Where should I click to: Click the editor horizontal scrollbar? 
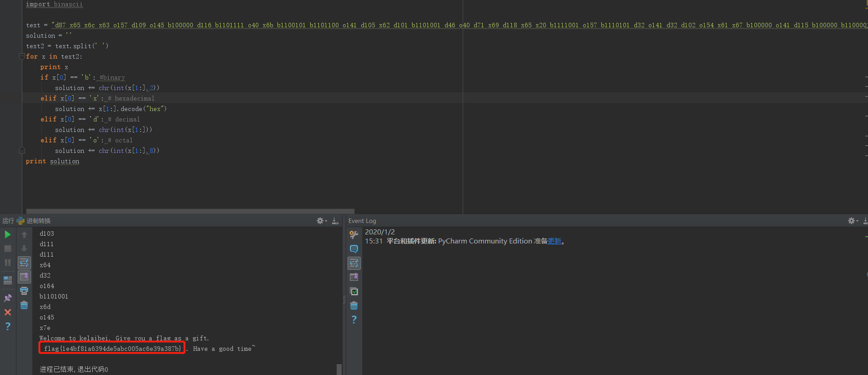[x=190, y=211]
